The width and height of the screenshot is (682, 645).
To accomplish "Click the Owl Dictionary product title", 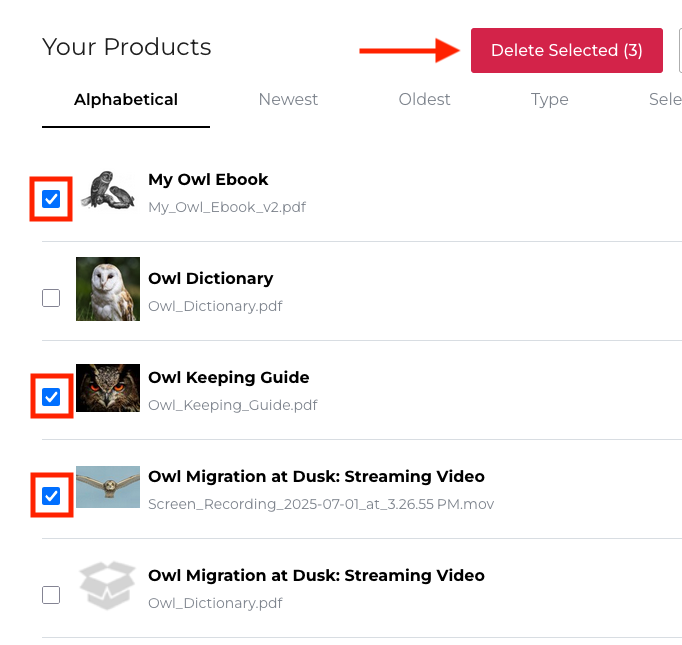I will pos(210,279).
